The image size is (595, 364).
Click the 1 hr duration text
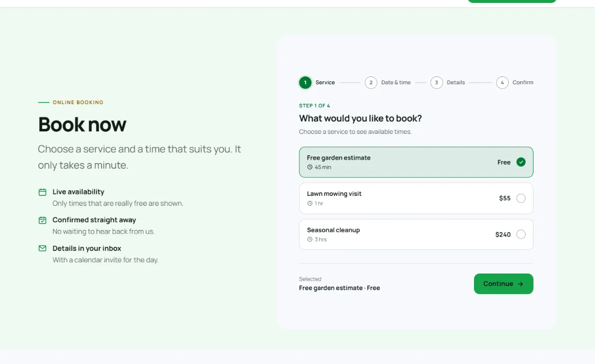tap(319, 204)
